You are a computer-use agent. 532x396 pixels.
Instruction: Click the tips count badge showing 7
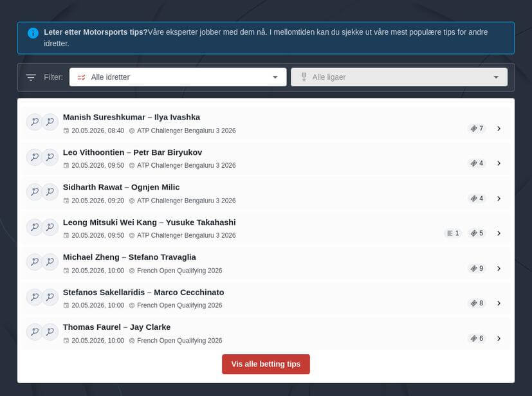point(477,129)
